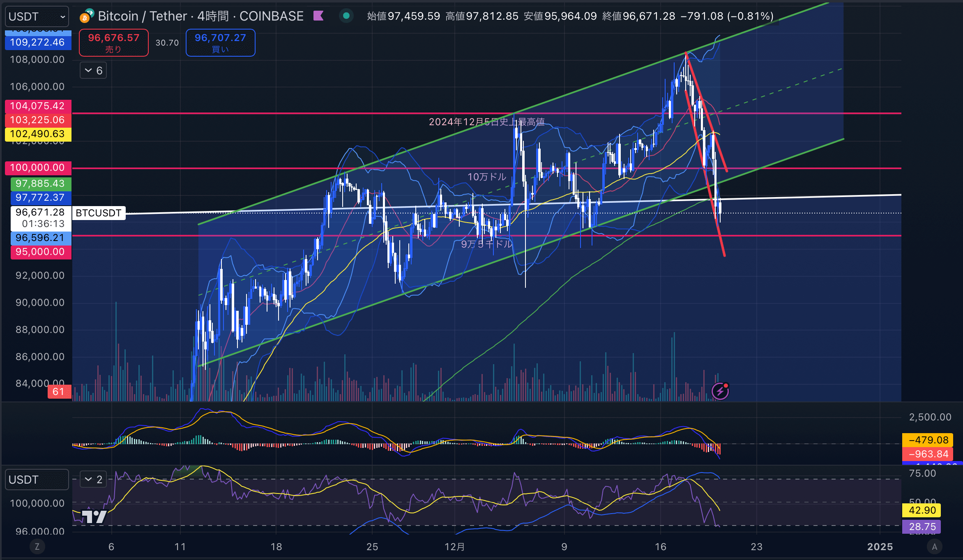
Task: Click the 97,885.43 green price label
Action: (40, 184)
